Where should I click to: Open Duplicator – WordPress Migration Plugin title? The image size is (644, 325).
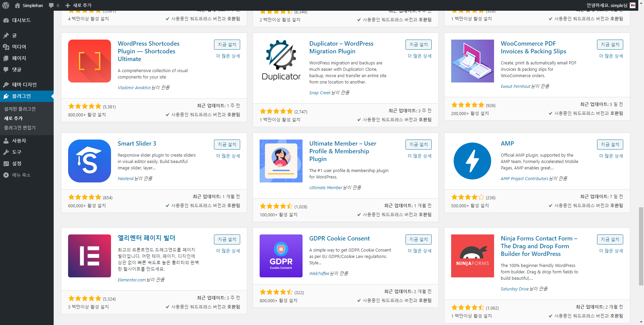coord(341,47)
